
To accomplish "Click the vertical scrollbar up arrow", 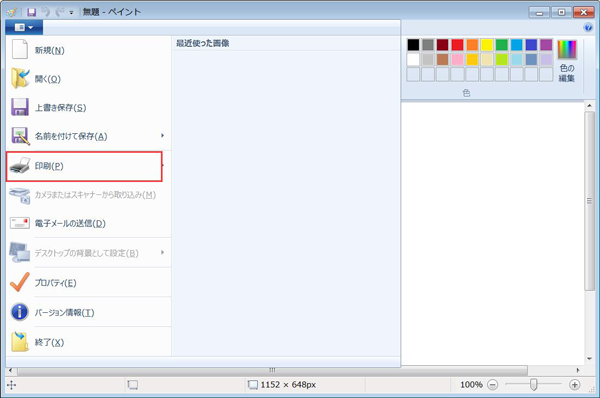I will pyautogui.click(x=589, y=106).
